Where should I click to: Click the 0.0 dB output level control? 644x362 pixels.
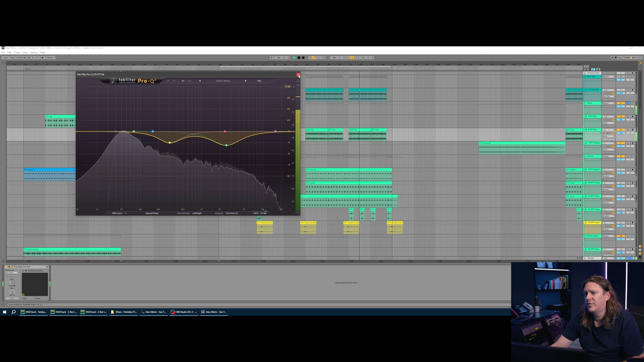tap(263, 213)
